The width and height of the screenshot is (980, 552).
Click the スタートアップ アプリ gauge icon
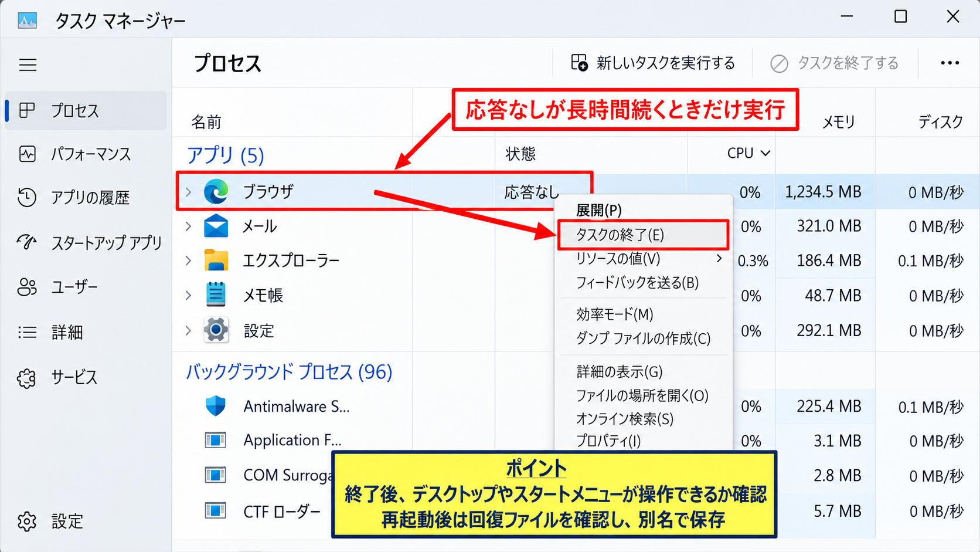(x=27, y=242)
